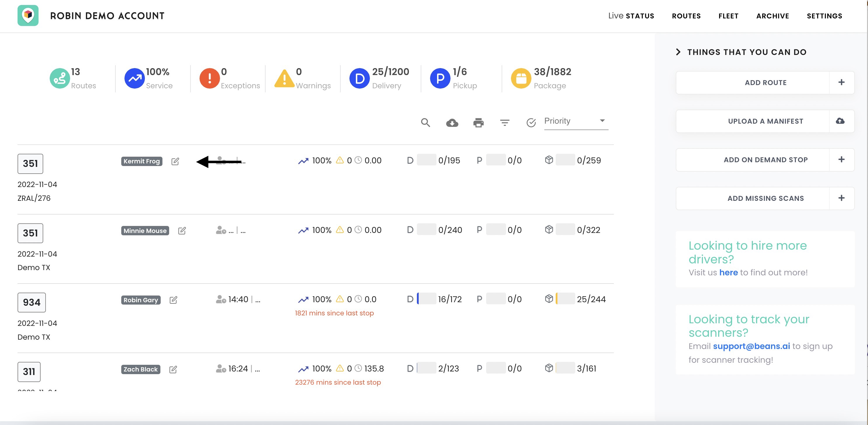Click the 'here' hire drivers link
868x425 pixels.
[728, 272]
